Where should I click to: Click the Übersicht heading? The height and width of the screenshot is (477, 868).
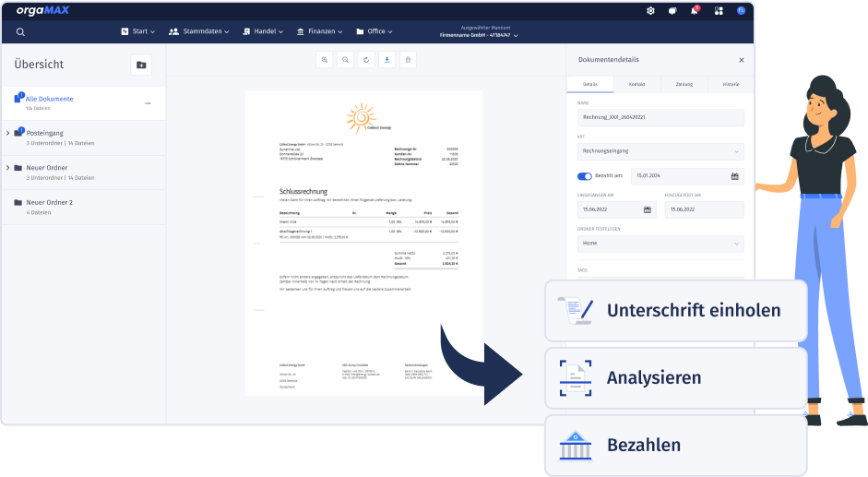pyautogui.click(x=39, y=65)
